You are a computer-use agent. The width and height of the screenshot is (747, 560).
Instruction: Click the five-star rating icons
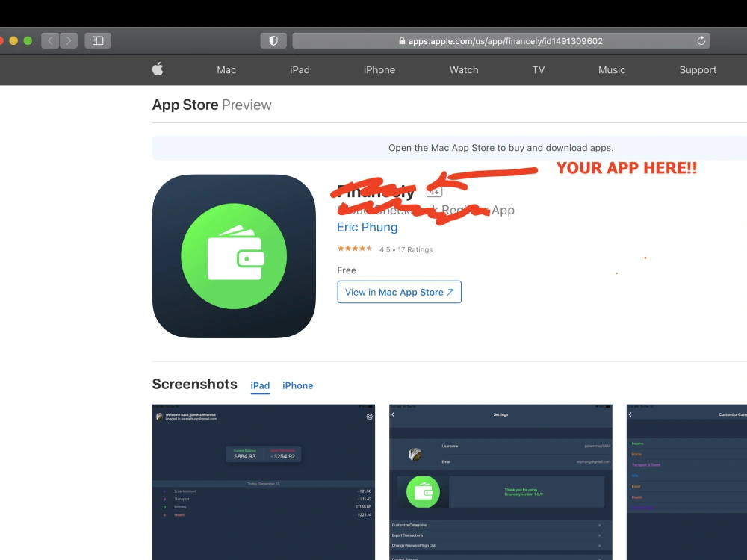click(355, 249)
